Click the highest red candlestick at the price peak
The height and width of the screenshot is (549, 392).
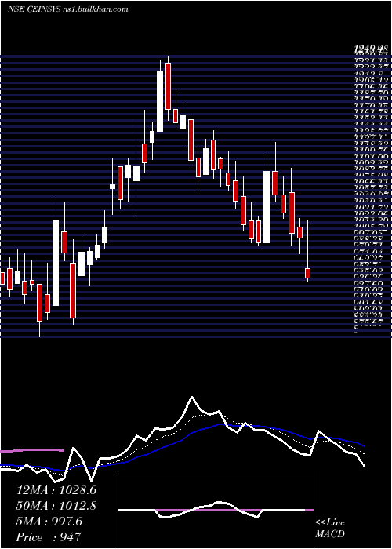[x=169, y=88]
